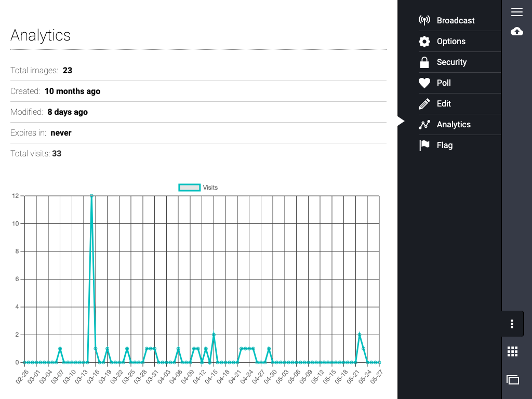
Task: Open the Broadcast menu item
Action: pyautogui.click(x=459, y=20)
